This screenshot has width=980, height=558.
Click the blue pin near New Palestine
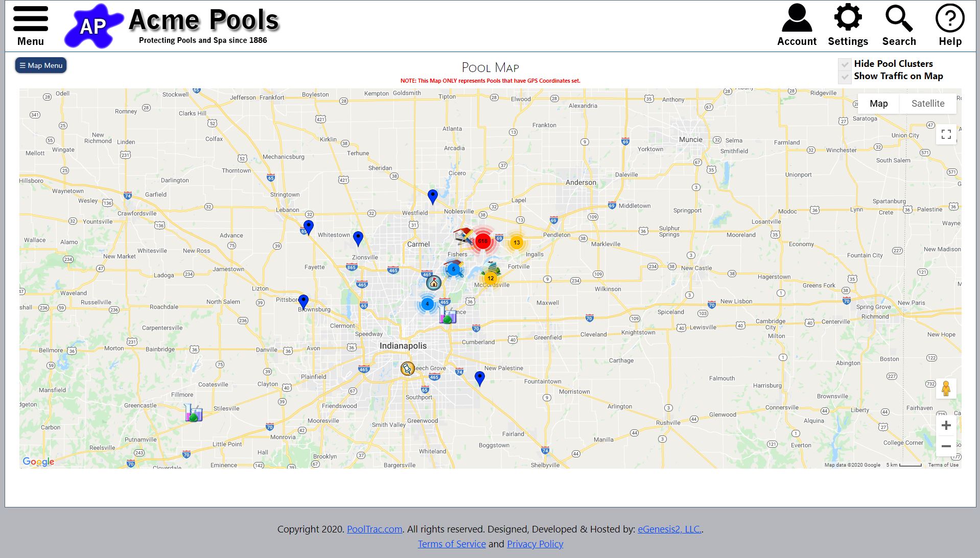[x=479, y=379]
